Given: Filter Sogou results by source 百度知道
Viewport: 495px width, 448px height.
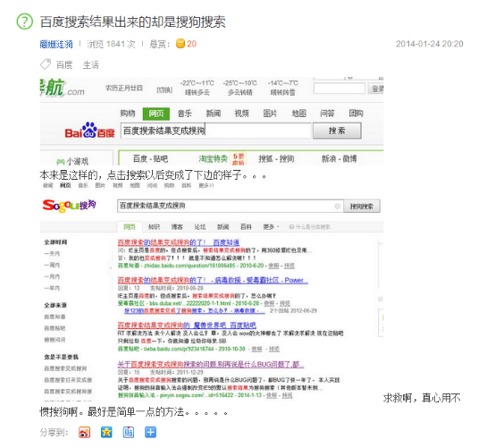Looking at the screenshot, I should [x=55, y=317].
